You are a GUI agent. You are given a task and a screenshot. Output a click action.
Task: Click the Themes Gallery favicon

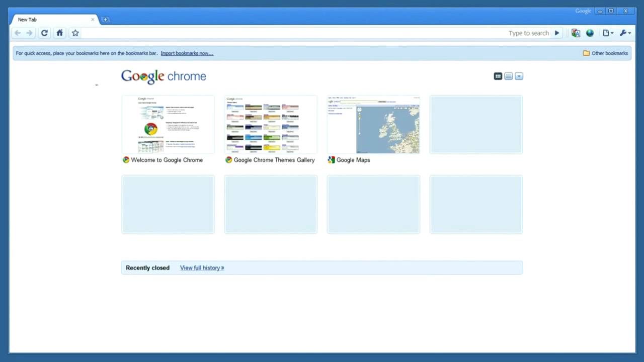pyautogui.click(x=228, y=160)
